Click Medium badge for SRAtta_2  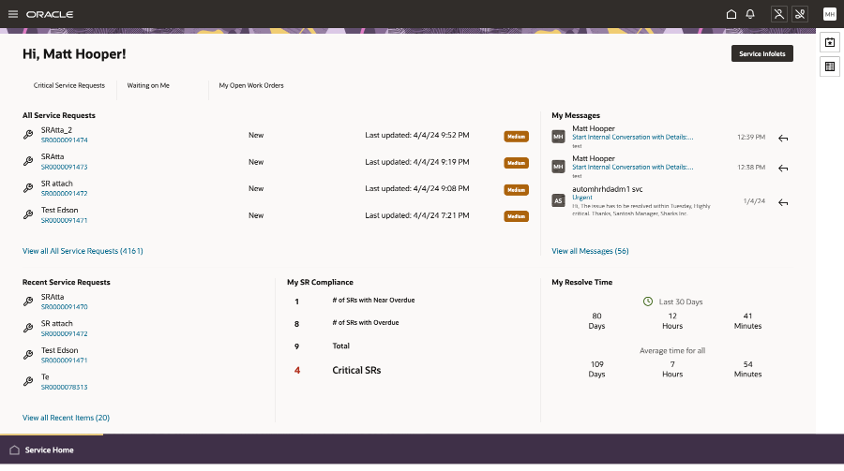coord(516,136)
